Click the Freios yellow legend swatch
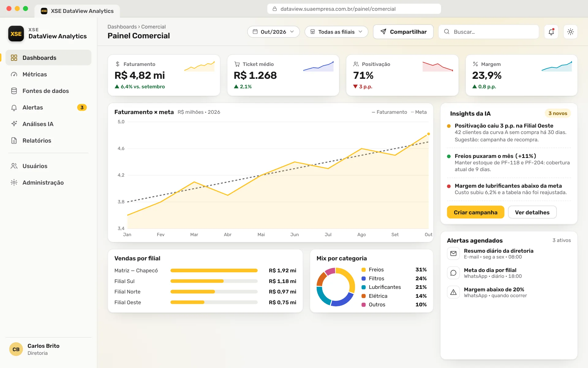This screenshot has height=368, width=588. click(x=364, y=270)
